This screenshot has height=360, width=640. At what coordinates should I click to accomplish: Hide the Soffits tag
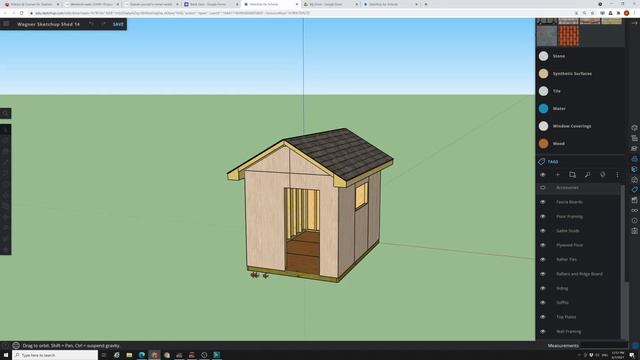point(543,302)
